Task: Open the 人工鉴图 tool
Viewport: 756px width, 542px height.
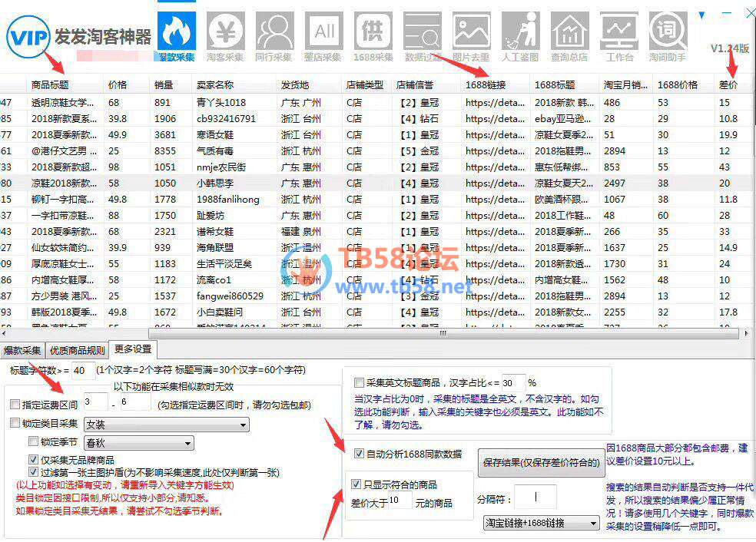Action: pos(520,37)
